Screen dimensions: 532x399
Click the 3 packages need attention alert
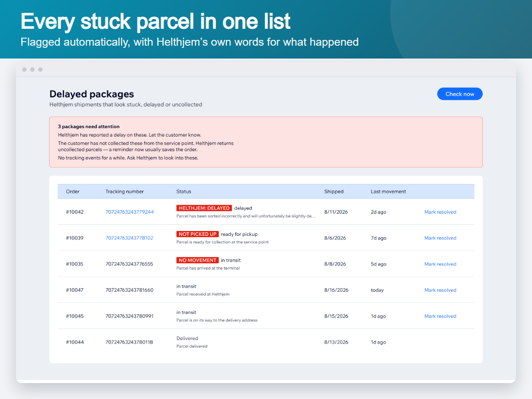point(266,142)
